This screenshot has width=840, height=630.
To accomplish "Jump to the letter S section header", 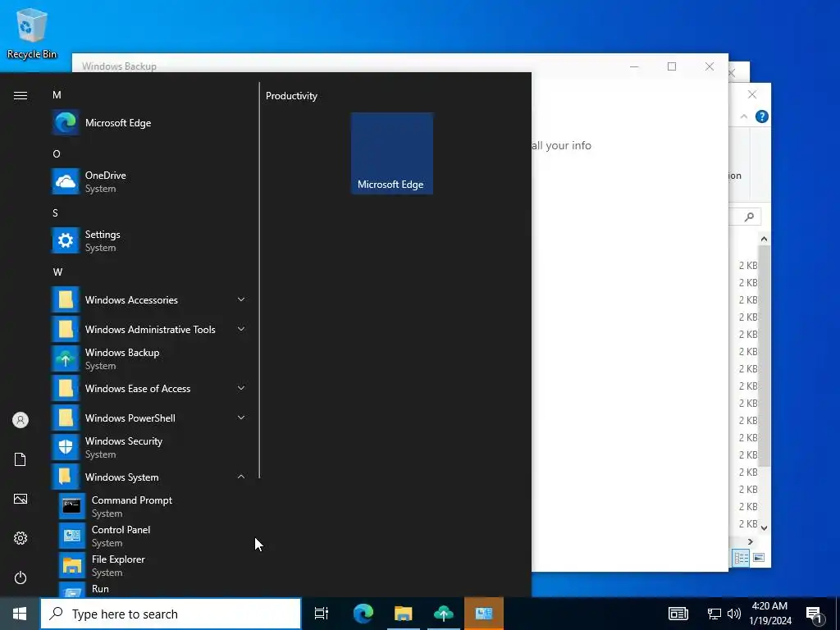I will click(55, 212).
